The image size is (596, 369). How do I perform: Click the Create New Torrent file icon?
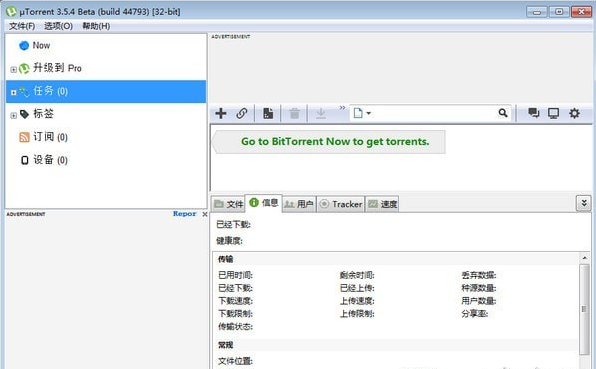click(x=268, y=113)
